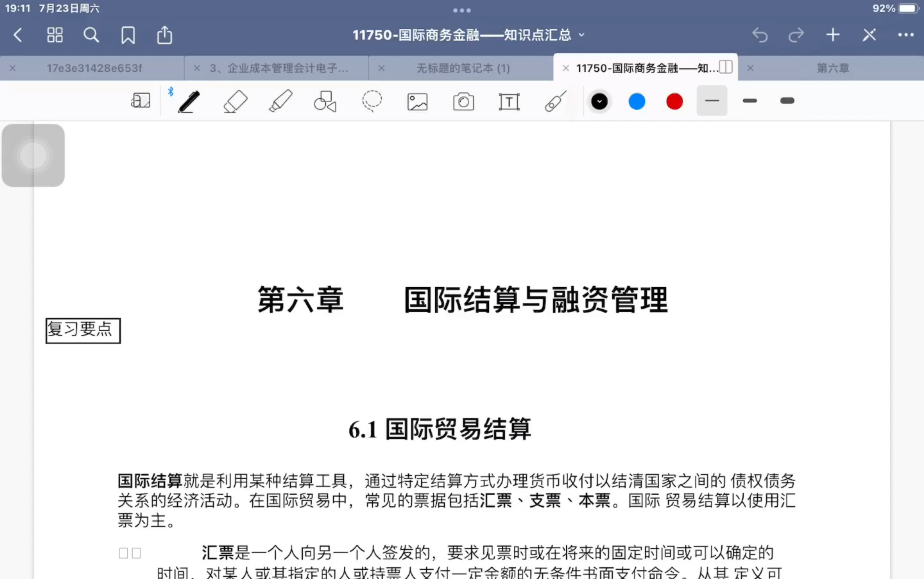This screenshot has width=924, height=579.
Task: Open the camera capture tool
Action: [463, 101]
